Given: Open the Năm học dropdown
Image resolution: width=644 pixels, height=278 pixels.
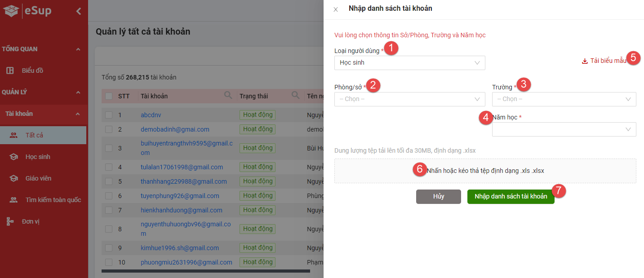Looking at the screenshot, I should (x=564, y=129).
